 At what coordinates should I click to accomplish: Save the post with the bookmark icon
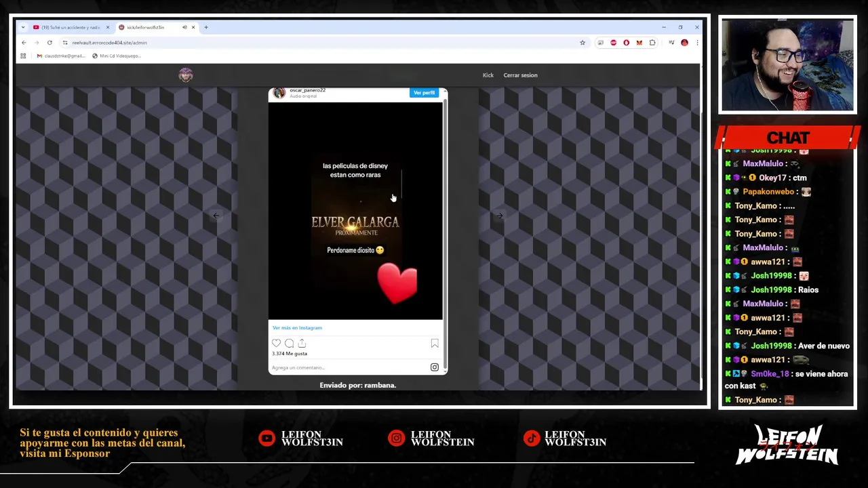point(435,344)
